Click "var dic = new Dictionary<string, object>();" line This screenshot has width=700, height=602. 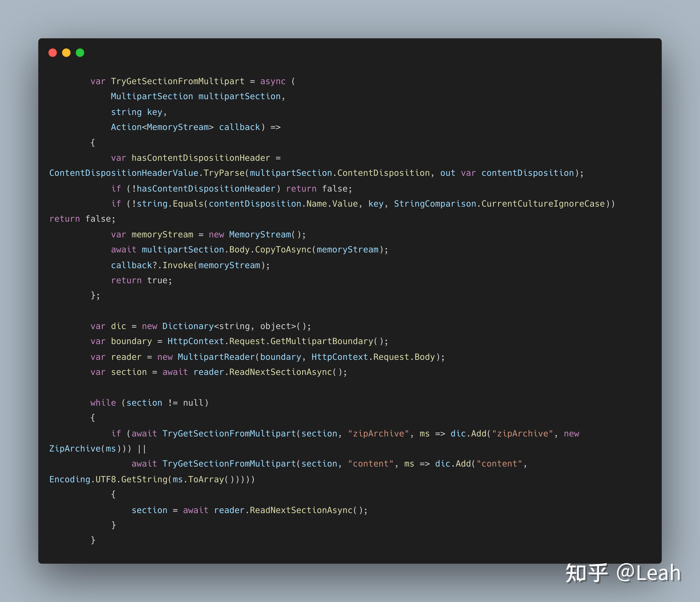click(x=201, y=326)
